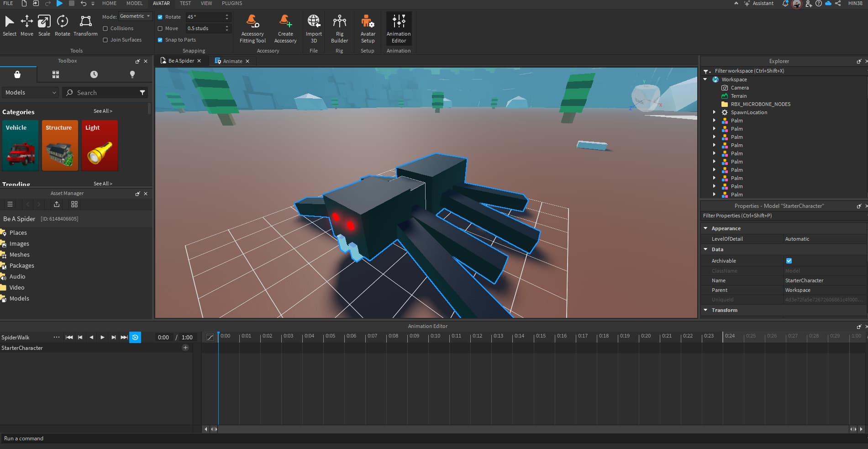Screen dimensions: 868x449
Task: Uncheck Snap to Parts
Action: pos(160,40)
